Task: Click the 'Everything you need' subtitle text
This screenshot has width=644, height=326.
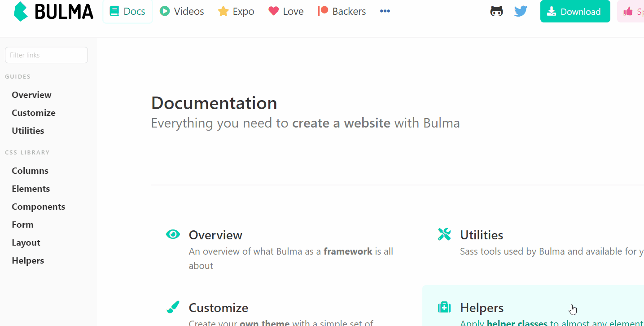Action: point(305,123)
